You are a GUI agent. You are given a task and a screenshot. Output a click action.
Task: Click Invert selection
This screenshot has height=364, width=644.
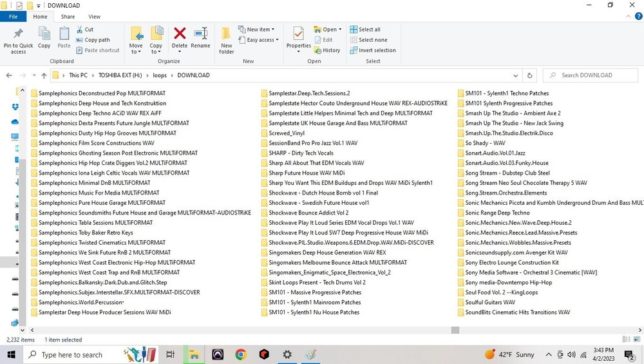373,50
